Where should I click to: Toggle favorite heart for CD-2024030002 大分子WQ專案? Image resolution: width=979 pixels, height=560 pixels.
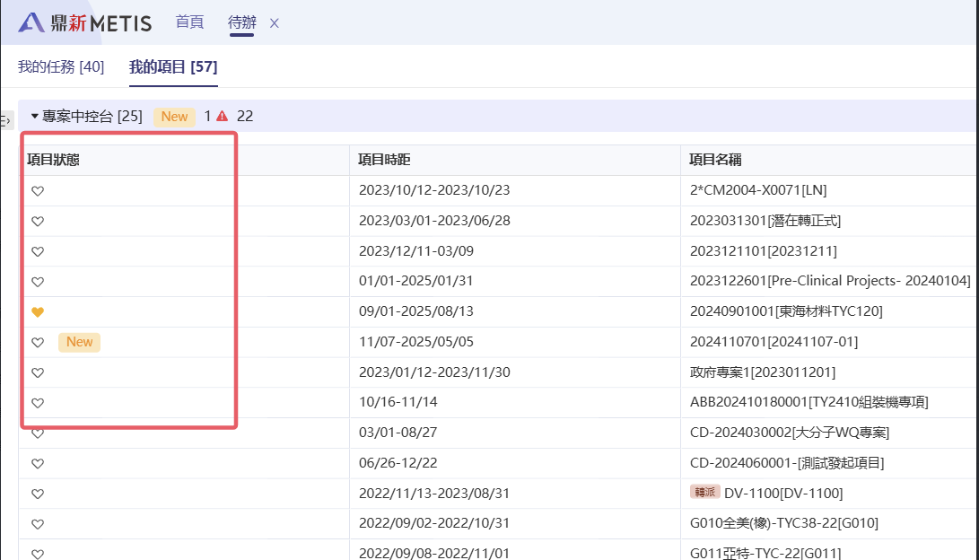tap(38, 433)
